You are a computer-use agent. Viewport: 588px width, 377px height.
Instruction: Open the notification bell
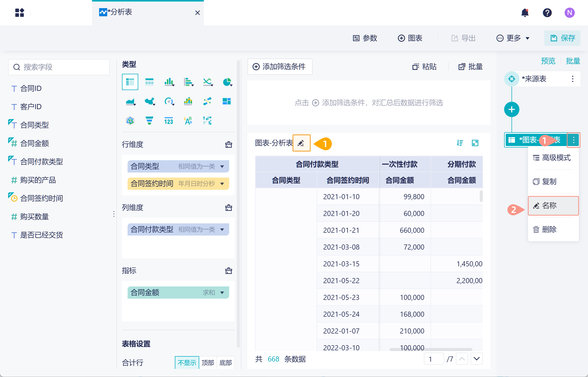(525, 13)
